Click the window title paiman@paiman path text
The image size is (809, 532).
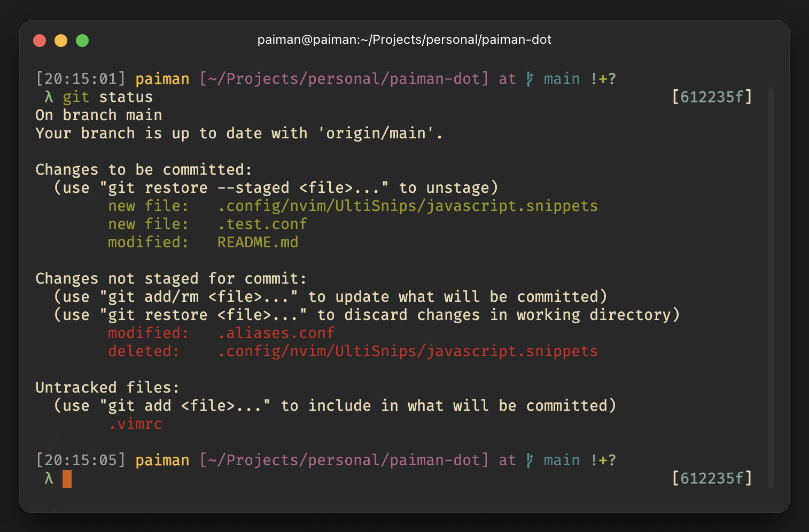tap(404, 40)
